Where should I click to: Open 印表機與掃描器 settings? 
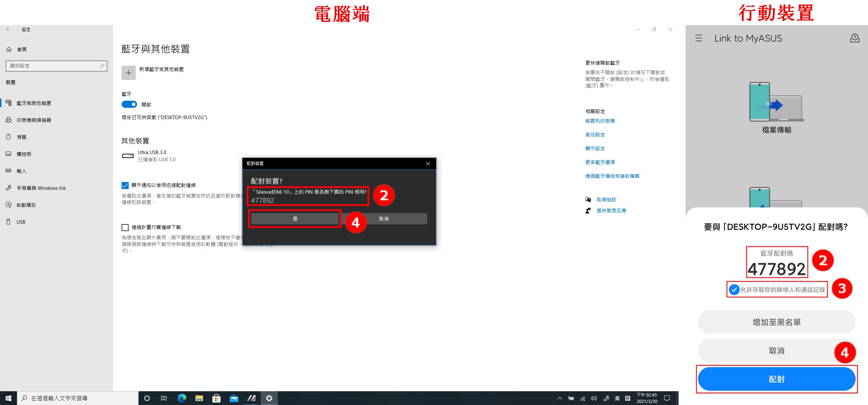[x=34, y=120]
